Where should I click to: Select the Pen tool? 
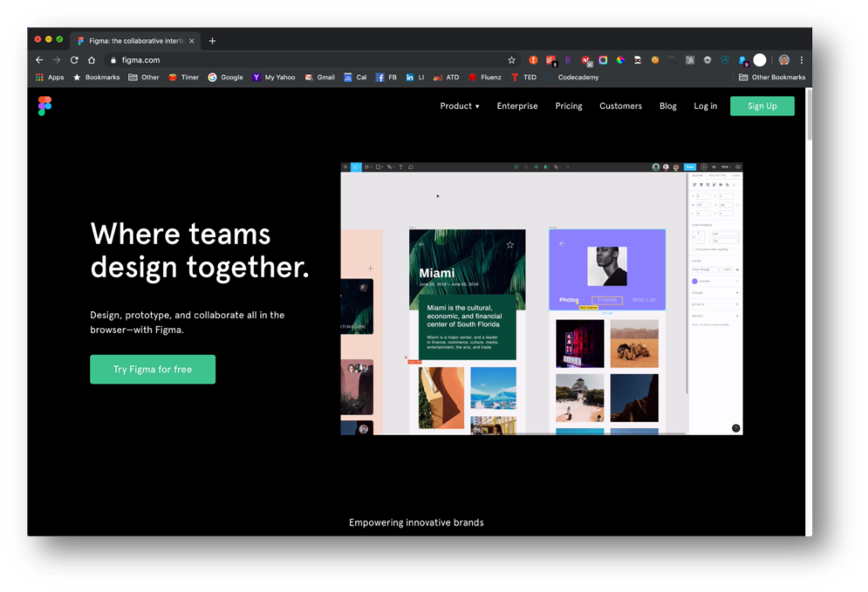(390, 167)
